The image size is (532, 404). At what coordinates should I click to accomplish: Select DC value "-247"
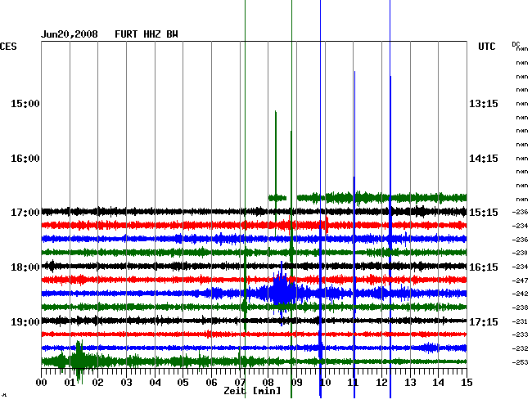click(x=520, y=281)
